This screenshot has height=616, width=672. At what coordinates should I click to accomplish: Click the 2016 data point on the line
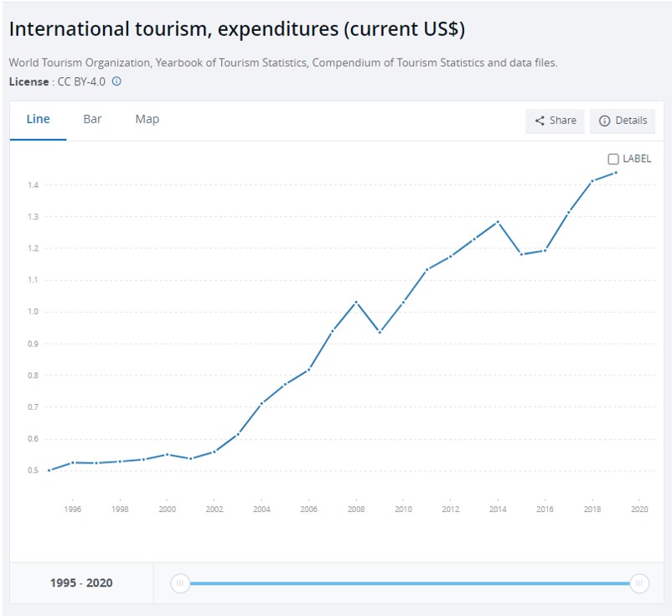[545, 250]
